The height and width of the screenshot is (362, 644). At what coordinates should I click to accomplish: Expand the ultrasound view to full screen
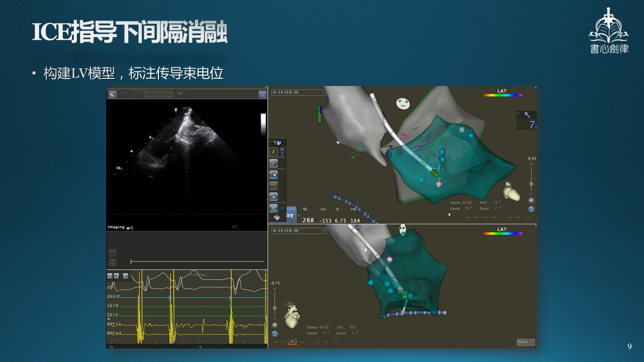(263, 94)
